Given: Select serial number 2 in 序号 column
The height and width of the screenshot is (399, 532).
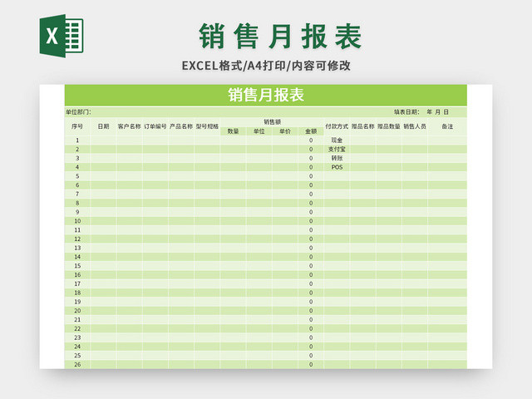Looking at the screenshot, I should [x=77, y=150].
